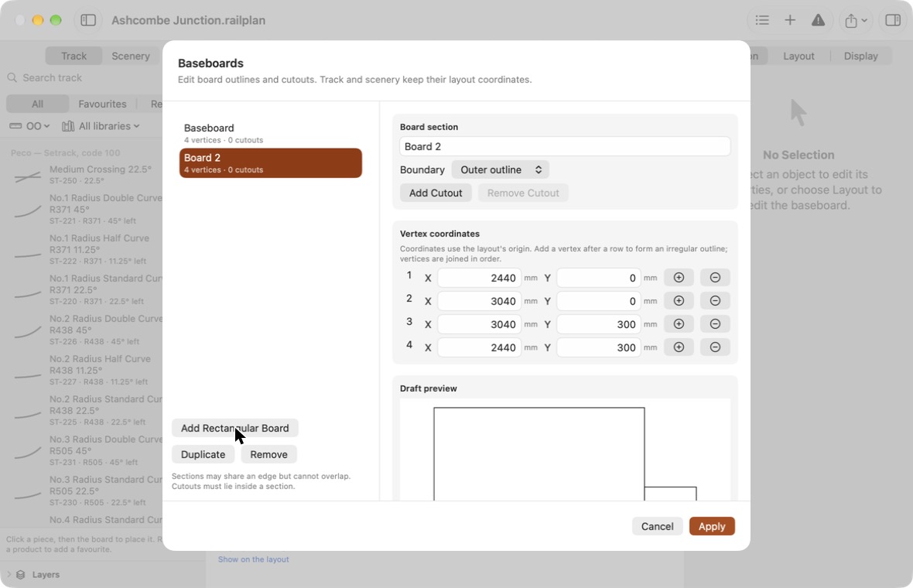Viewport: 913px width, 588px height.
Task: Click the Medium Crossing 22.5° track icon
Action: 27,176
